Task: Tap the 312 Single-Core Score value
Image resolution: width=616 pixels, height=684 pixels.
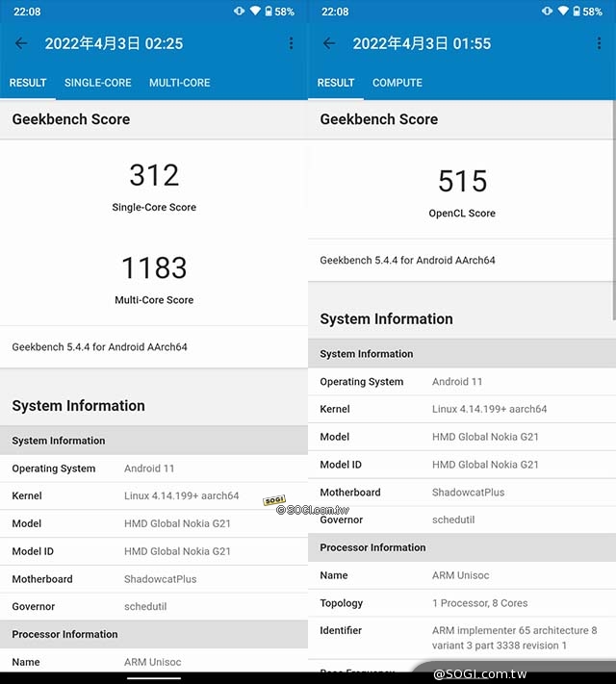Action: 154,175
